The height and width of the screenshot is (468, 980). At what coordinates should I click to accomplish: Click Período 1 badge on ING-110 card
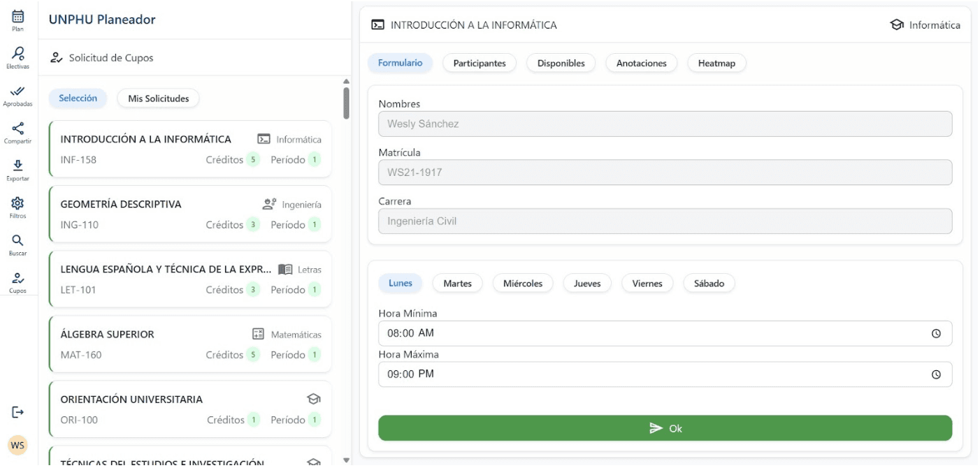click(315, 225)
